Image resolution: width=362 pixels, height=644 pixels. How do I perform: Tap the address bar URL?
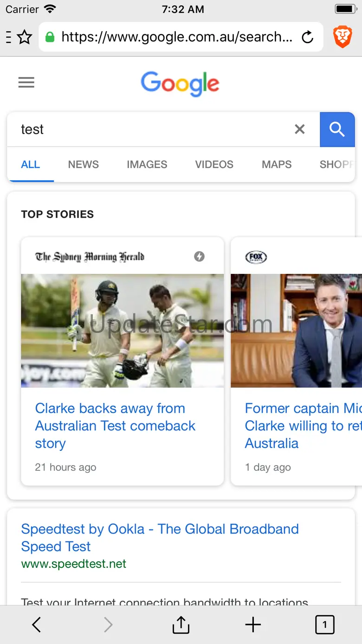pos(176,37)
